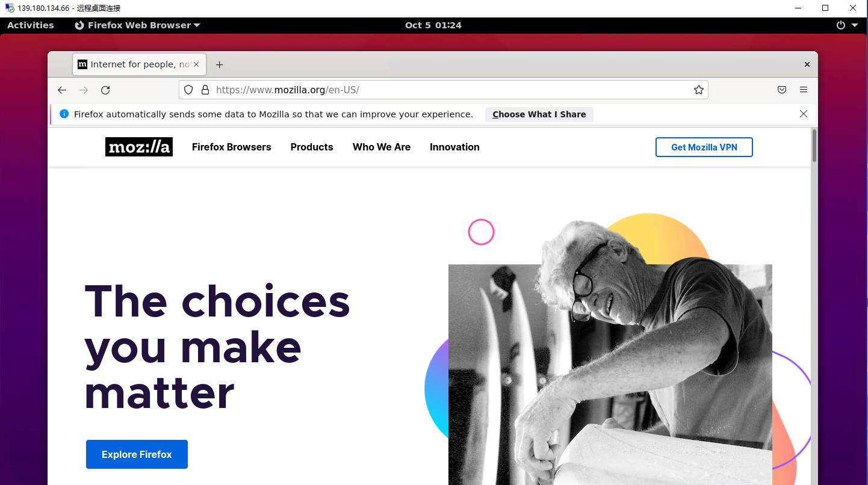Image resolution: width=868 pixels, height=485 pixels.
Task: Close the Internet for people tab
Action: click(196, 64)
